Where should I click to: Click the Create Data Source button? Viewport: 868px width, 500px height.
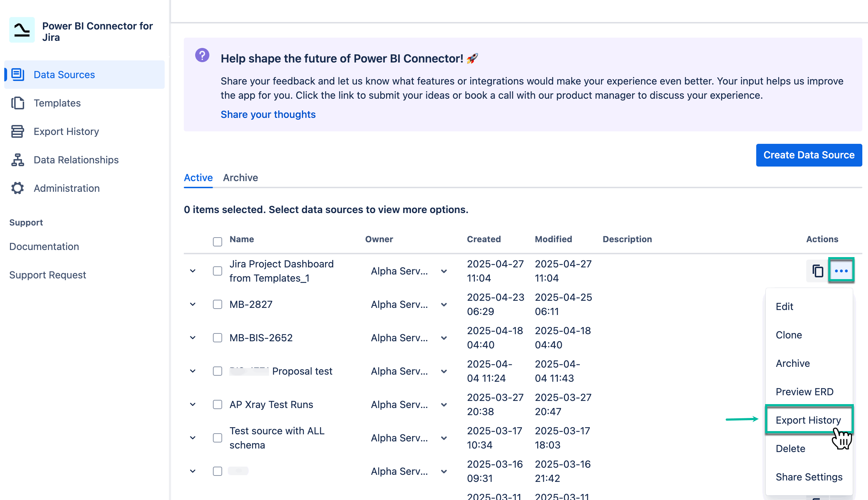809,155
